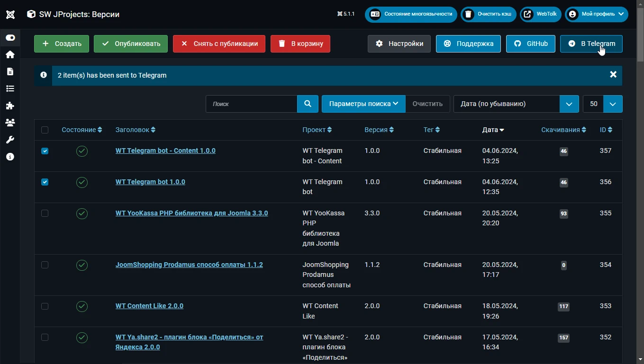
Task: Open the Мой профиль user menu
Action: click(x=596, y=14)
